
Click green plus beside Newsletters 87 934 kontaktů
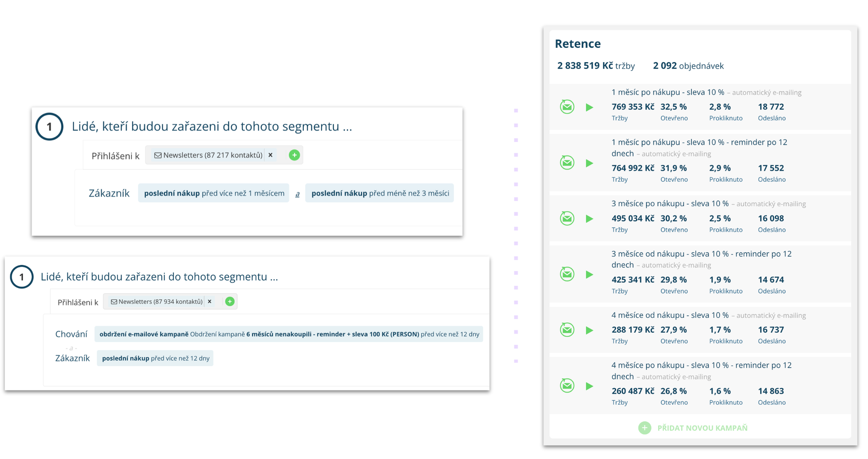[x=230, y=301]
